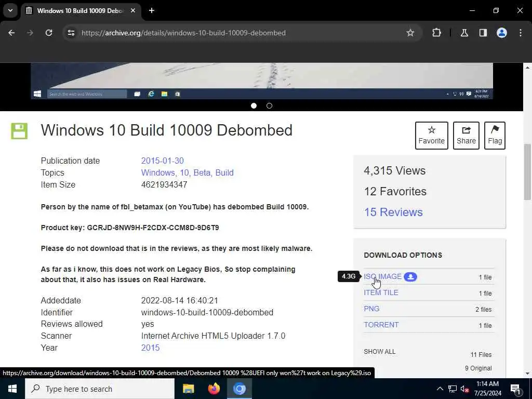Click the taskbar search box
The width and height of the screenshot is (532, 399).
100,389
